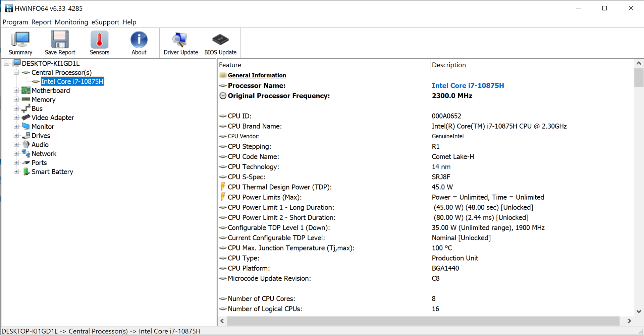
Task: Open the Monitoring menu
Action: (x=71, y=22)
